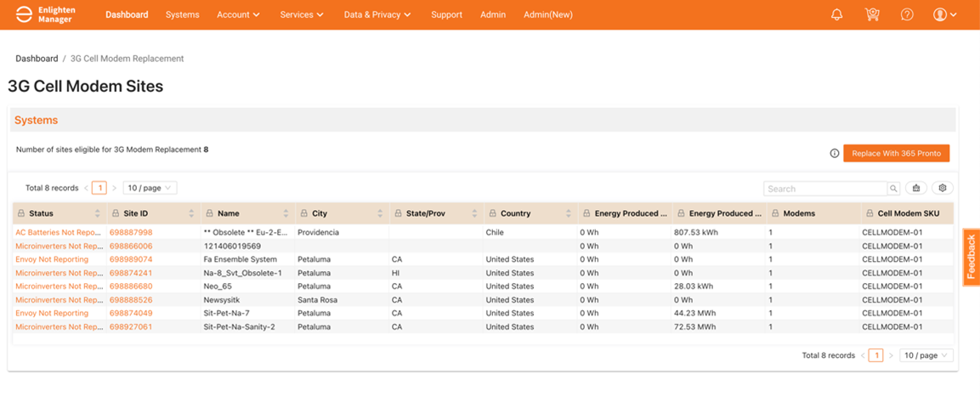
Task: Open the Admin nav item
Action: 493,14
